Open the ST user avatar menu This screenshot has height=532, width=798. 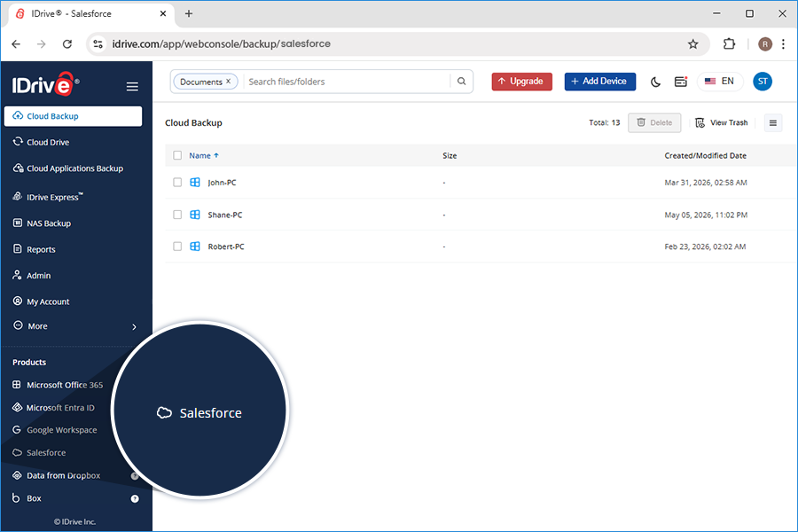[763, 82]
